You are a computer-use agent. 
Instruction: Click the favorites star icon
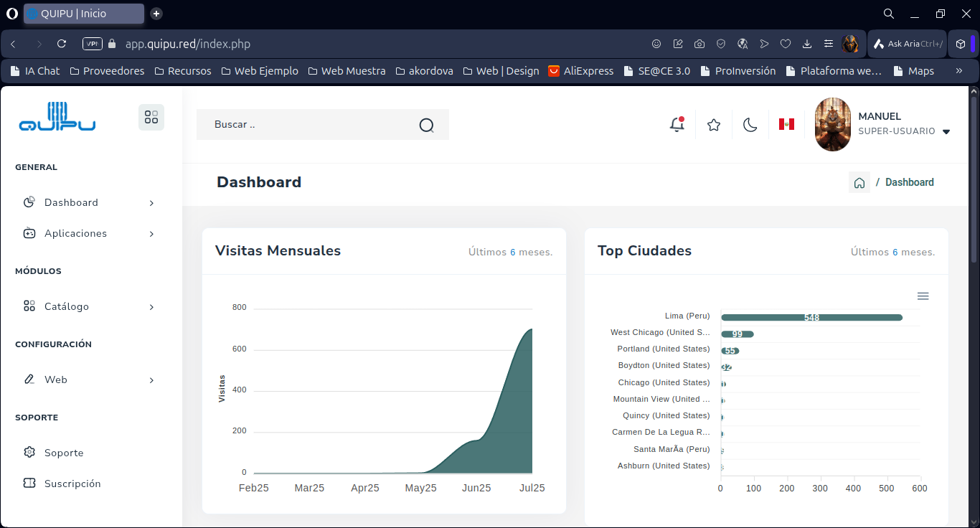(714, 125)
